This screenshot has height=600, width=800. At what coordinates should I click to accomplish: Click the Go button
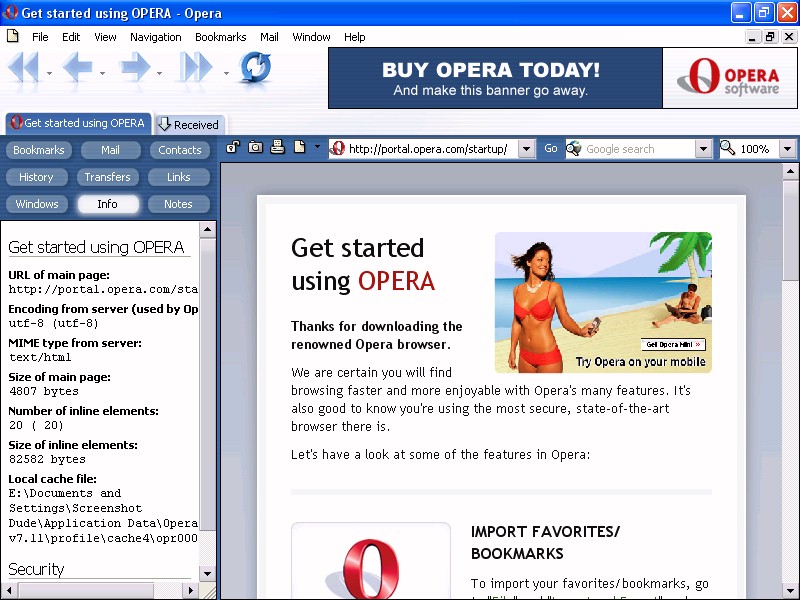click(x=551, y=148)
